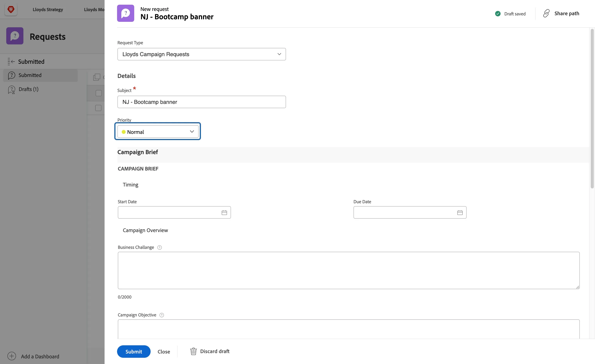The image size is (595, 364).
Task: Click the new request purple header icon
Action: pyautogui.click(x=126, y=13)
